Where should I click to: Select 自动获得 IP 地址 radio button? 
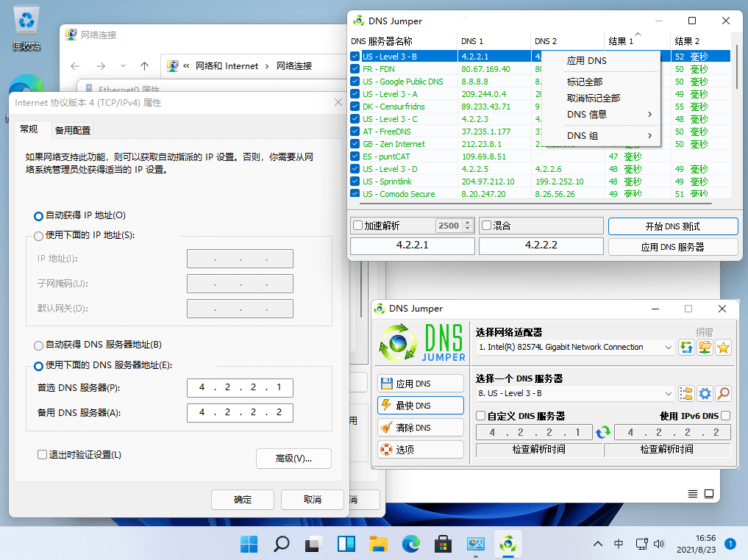(39, 216)
